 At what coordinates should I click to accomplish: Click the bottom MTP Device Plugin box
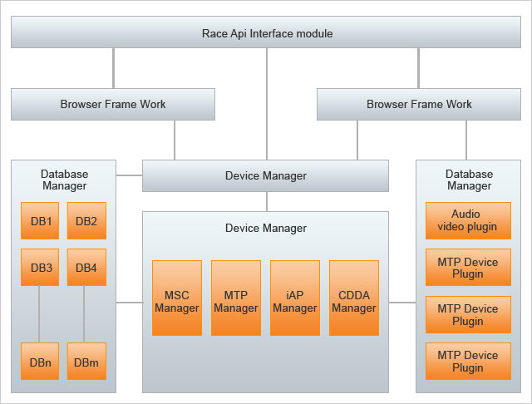pos(469,362)
